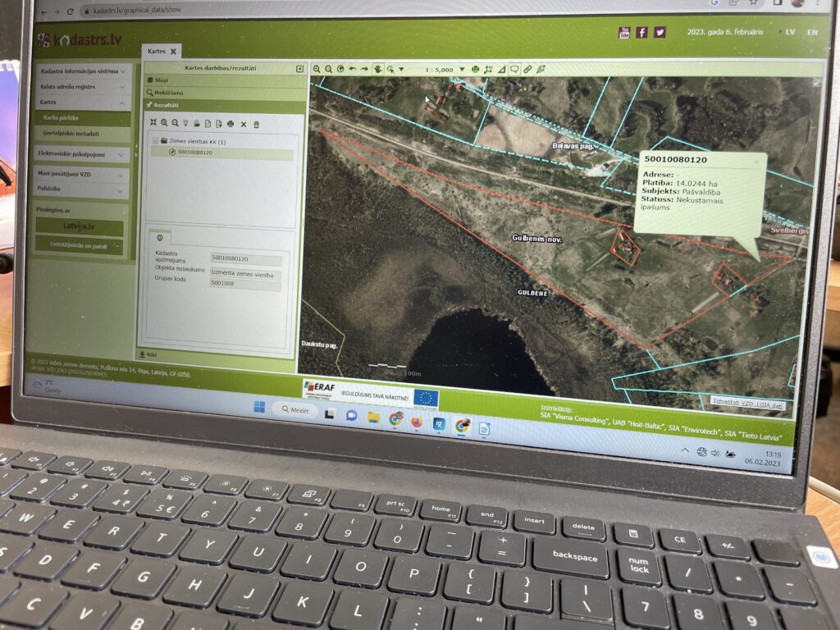Viewport: 840px width, 630px height.
Task: Open the Twitter icon in header
Action: pos(660,33)
